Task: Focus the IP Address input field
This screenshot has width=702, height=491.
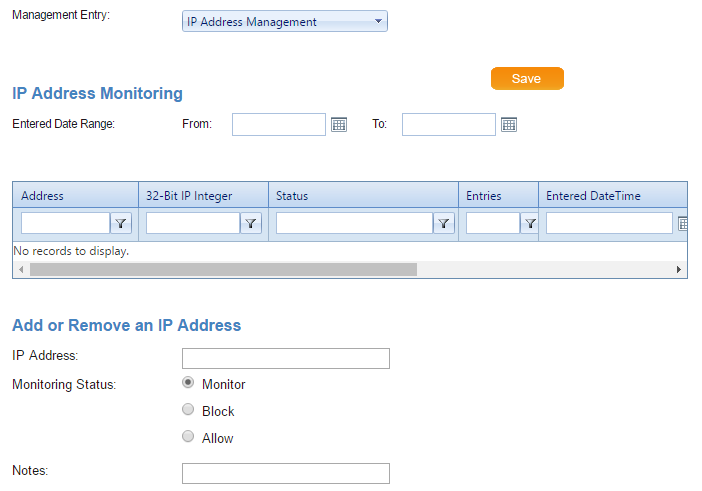Action: click(285, 358)
